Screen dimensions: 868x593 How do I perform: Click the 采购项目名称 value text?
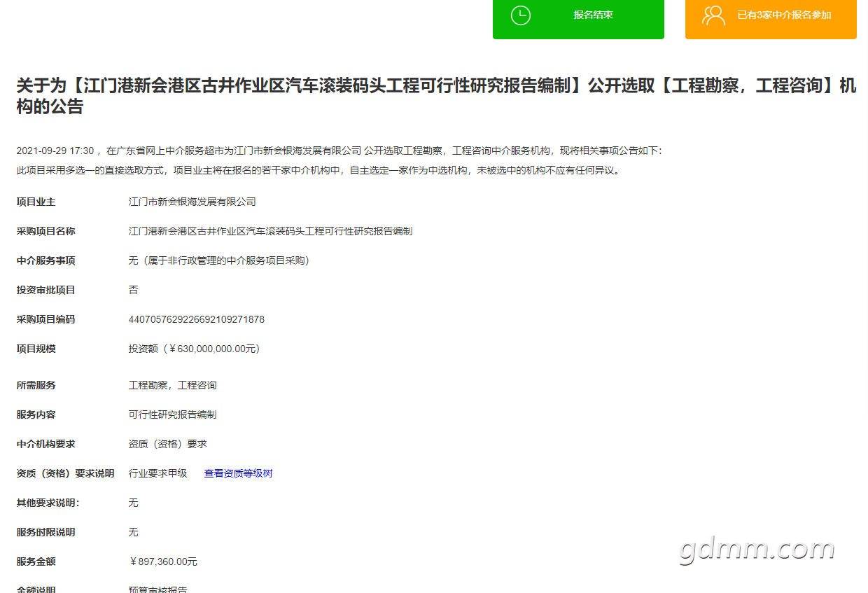(270, 231)
